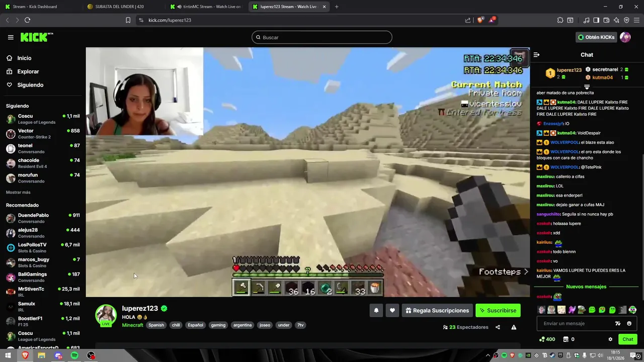The height and width of the screenshot is (362, 644).
Task: Send message with green Chat button
Action: coord(628,339)
